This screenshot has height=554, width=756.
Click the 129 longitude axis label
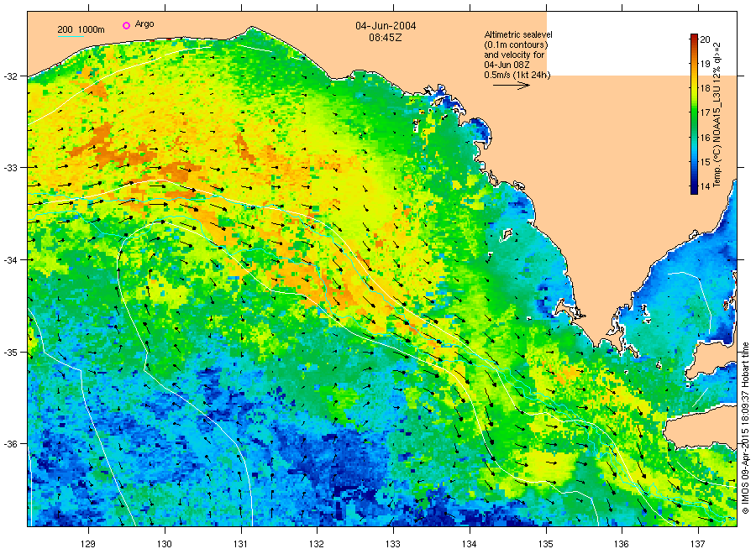[88, 544]
